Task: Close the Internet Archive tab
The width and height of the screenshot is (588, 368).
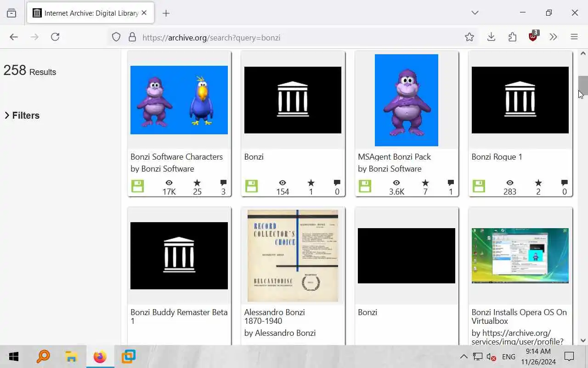Action: tap(144, 13)
